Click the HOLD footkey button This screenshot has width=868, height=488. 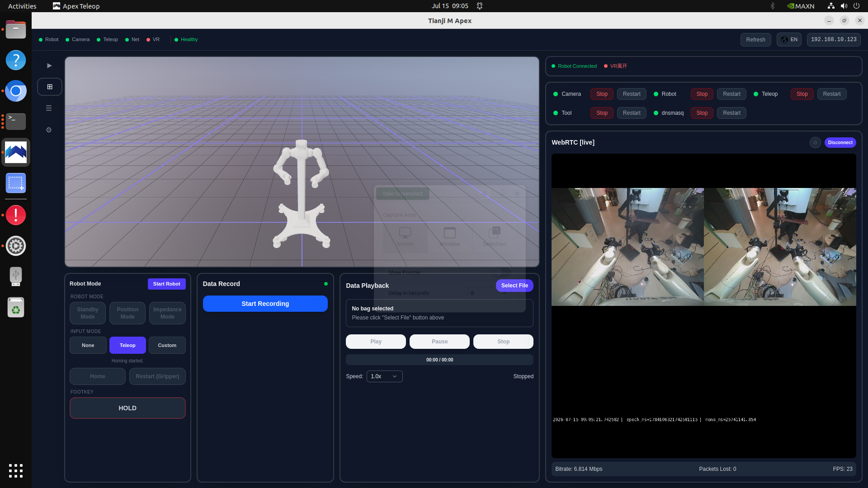[x=127, y=408]
